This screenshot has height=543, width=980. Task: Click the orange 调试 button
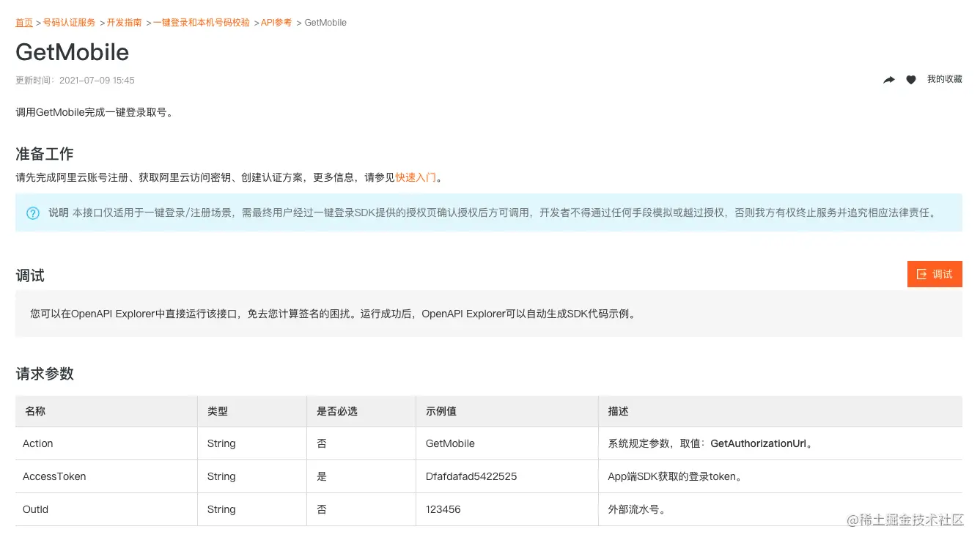tap(935, 274)
